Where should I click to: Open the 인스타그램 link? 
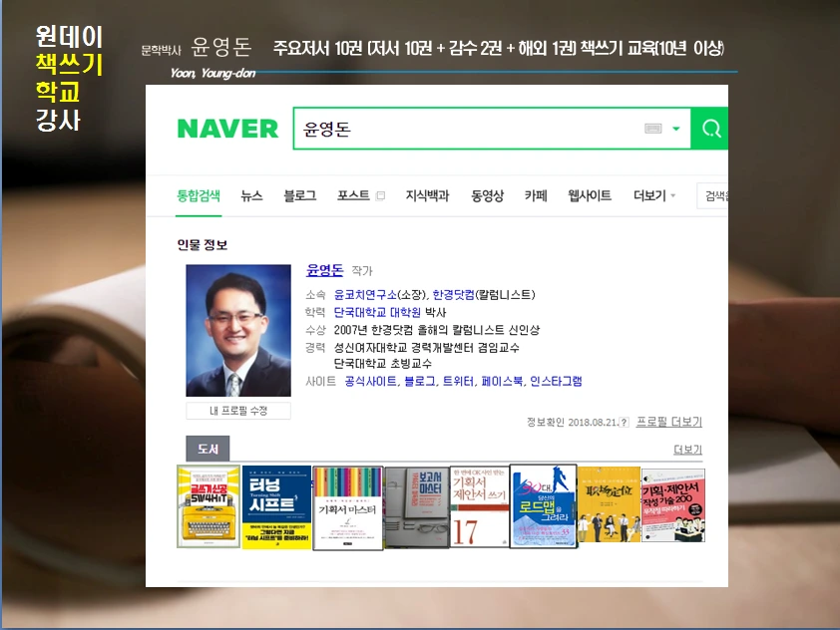556,381
